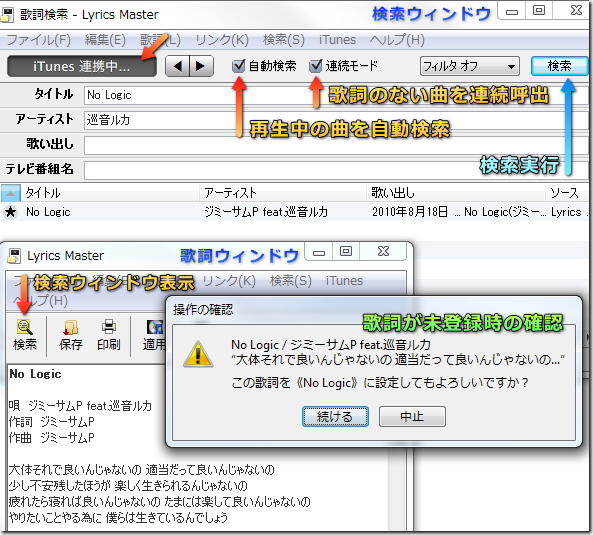Open the 編集(E) menu in search window

(x=105, y=40)
